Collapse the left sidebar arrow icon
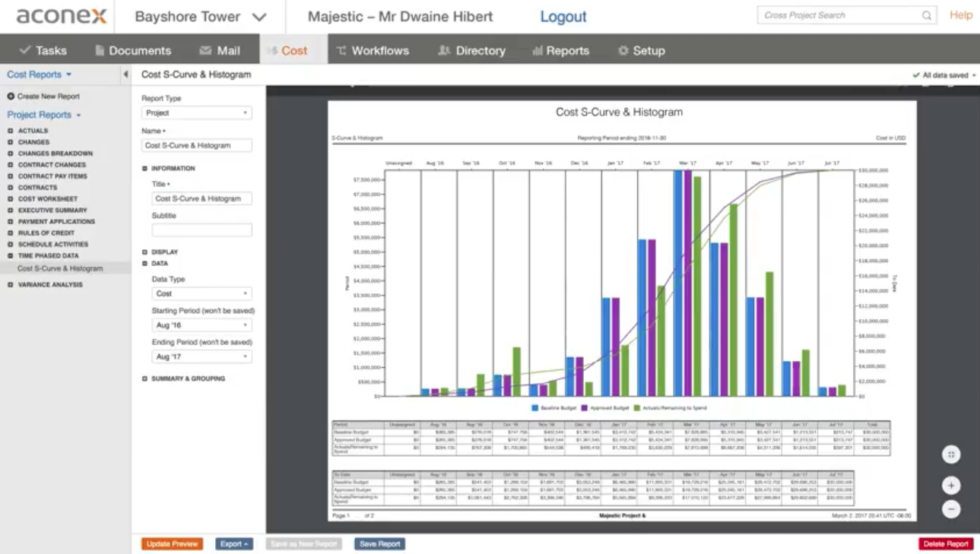 coord(125,74)
